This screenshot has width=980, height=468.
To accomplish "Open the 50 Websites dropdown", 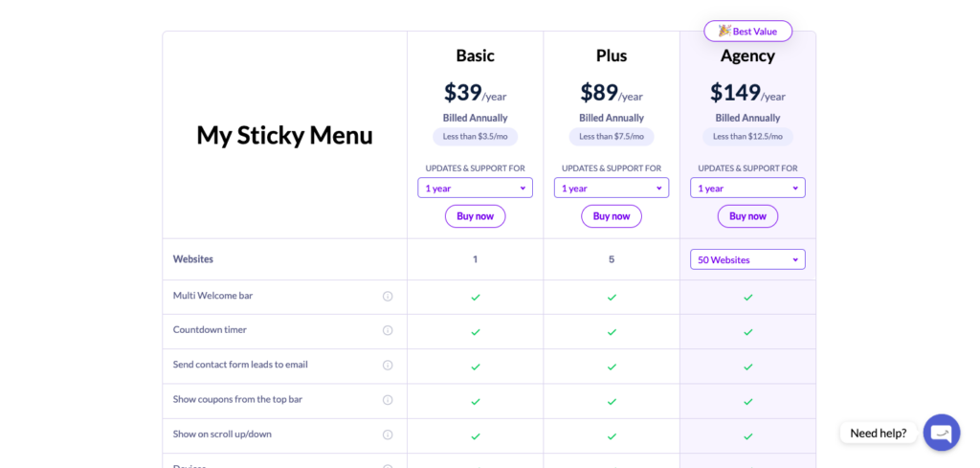I will tap(747, 259).
